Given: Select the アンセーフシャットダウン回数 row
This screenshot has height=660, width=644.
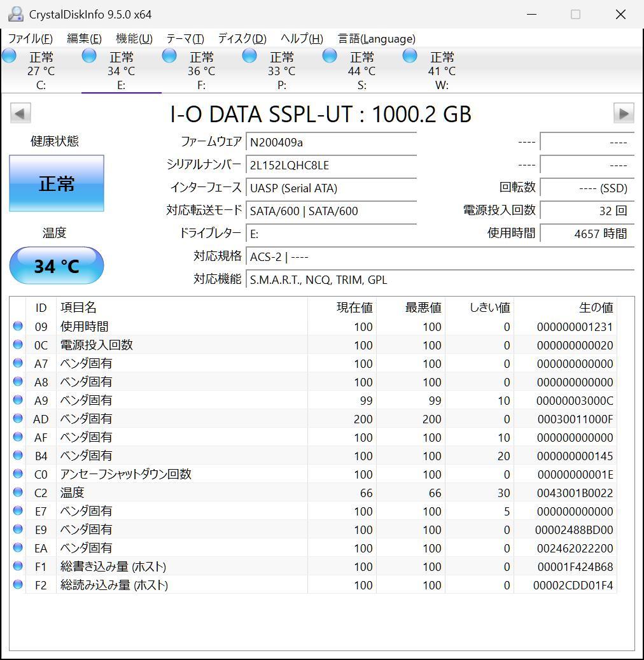Looking at the screenshot, I should [x=312, y=474].
